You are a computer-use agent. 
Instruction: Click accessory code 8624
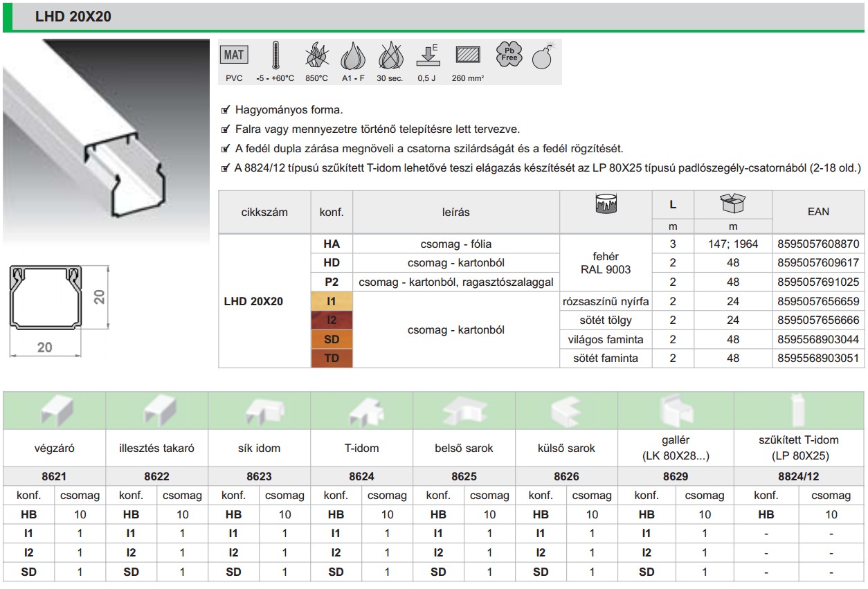tap(362, 476)
